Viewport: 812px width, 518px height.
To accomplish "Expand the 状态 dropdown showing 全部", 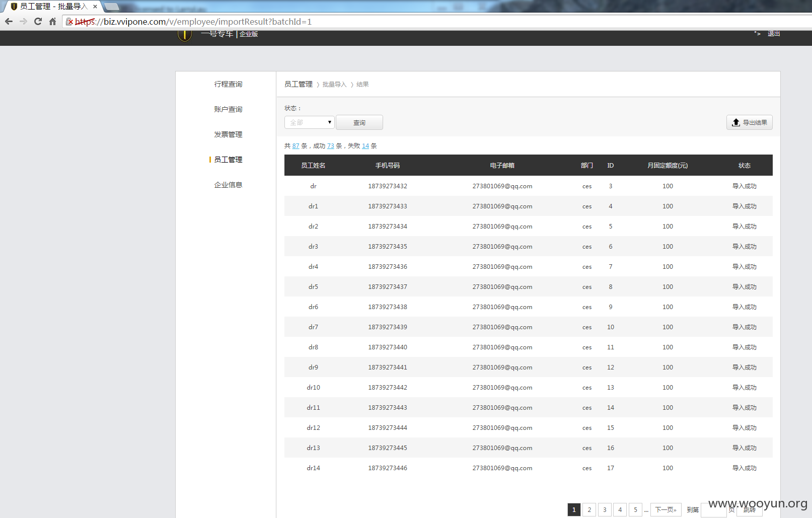I will pos(310,122).
